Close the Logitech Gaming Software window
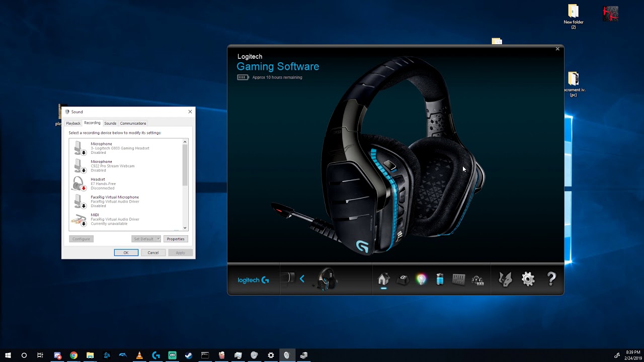Image resolution: width=644 pixels, height=362 pixels. click(x=557, y=49)
